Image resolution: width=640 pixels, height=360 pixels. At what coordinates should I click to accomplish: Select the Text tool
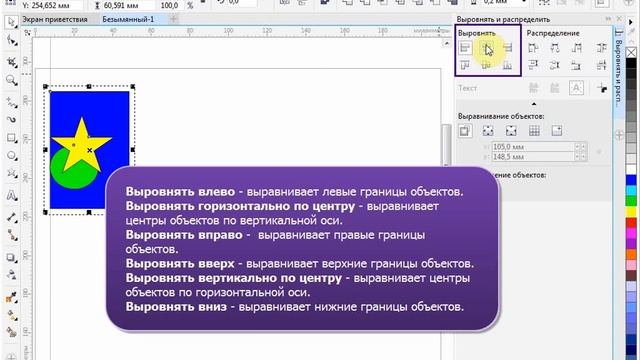[x=11, y=196]
